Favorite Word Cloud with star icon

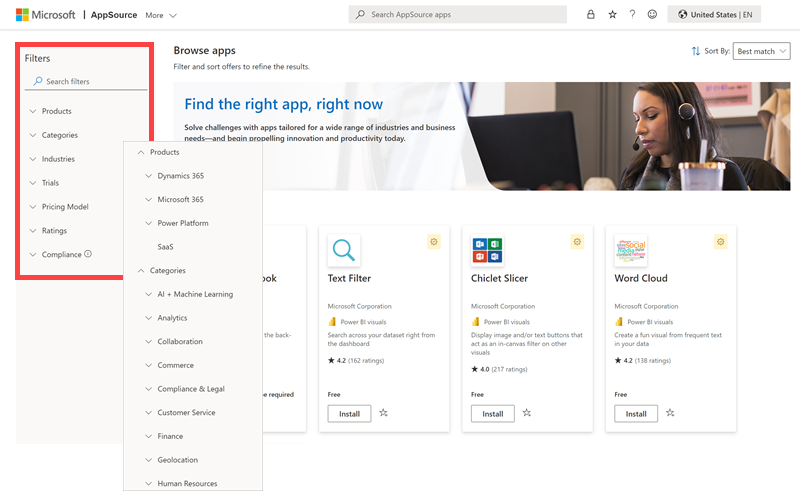[x=670, y=413]
